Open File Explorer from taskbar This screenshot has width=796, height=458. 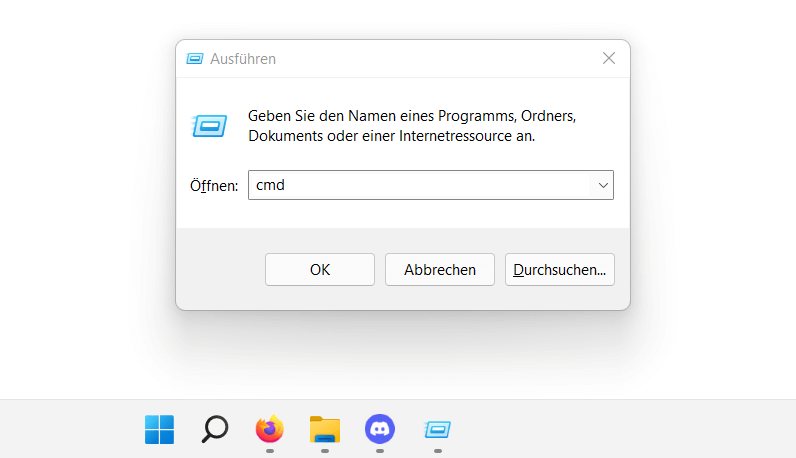click(x=325, y=430)
